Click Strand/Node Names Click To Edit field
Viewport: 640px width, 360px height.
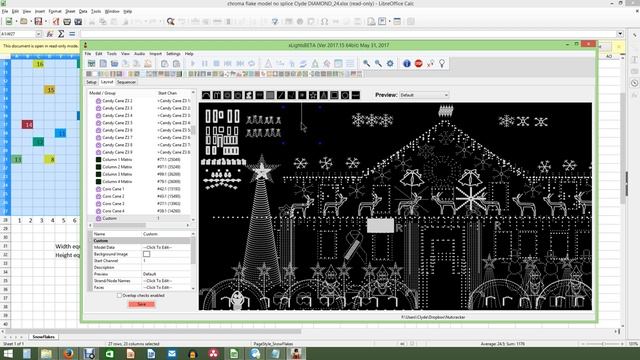[166, 281]
